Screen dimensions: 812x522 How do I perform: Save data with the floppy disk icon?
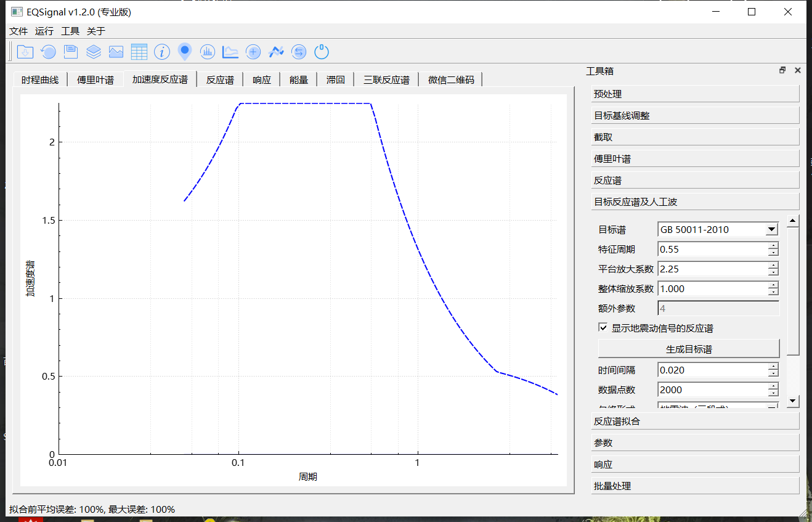tap(70, 52)
